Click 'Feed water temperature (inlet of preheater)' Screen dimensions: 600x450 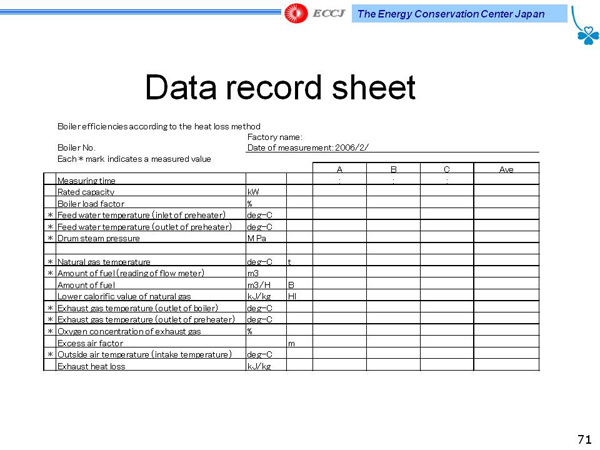pyautogui.click(x=141, y=215)
